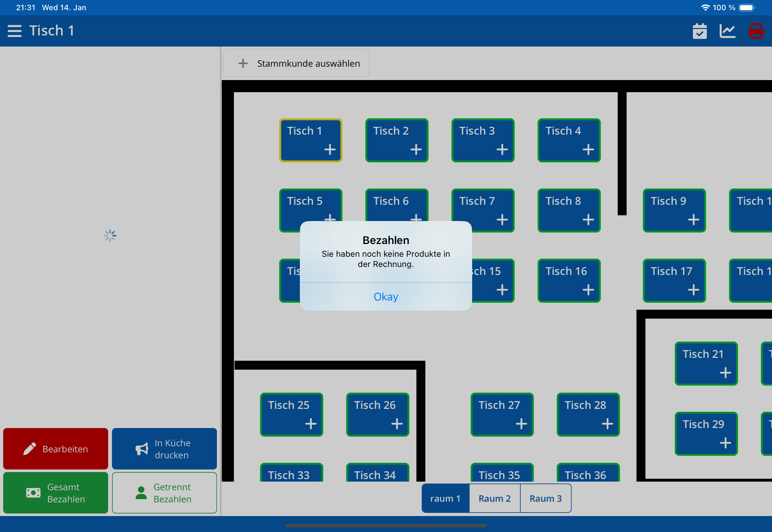Select the Tisch 25 table label
The image size is (772, 532).
[x=289, y=405]
